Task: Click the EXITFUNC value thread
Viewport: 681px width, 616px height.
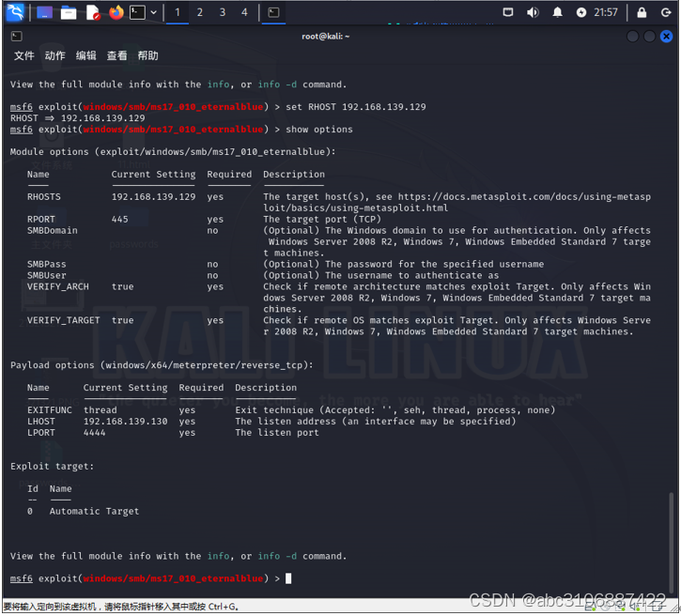Action: click(x=100, y=409)
